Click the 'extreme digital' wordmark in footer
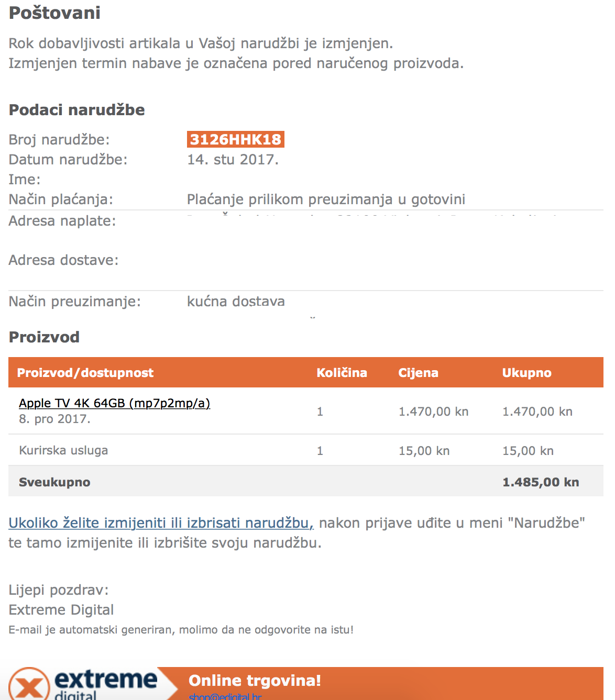 click(105, 683)
